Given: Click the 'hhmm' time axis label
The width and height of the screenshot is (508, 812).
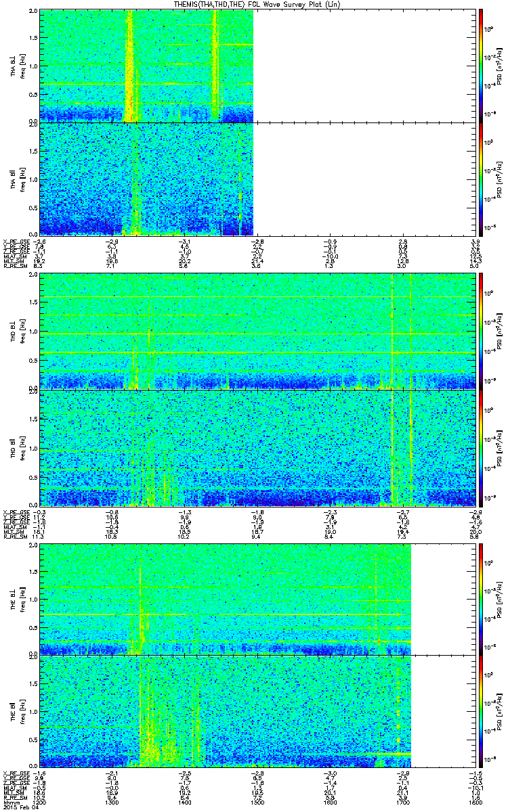Looking at the screenshot, I should 11,803.
